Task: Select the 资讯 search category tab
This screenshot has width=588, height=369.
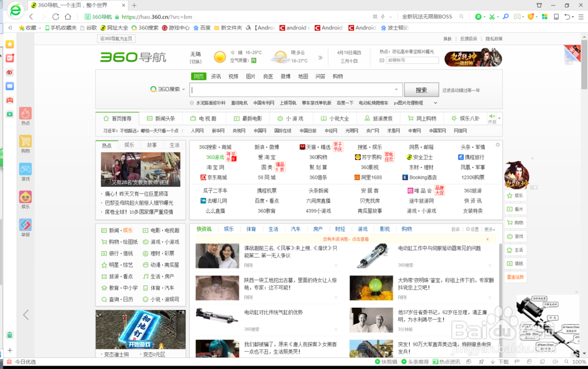Action: click(x=216, y=77)
